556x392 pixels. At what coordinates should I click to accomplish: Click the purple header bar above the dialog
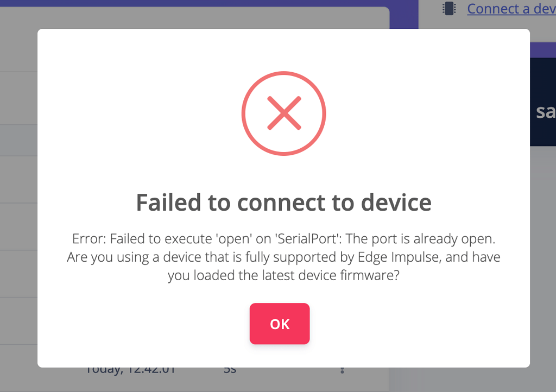click(217, 3)
